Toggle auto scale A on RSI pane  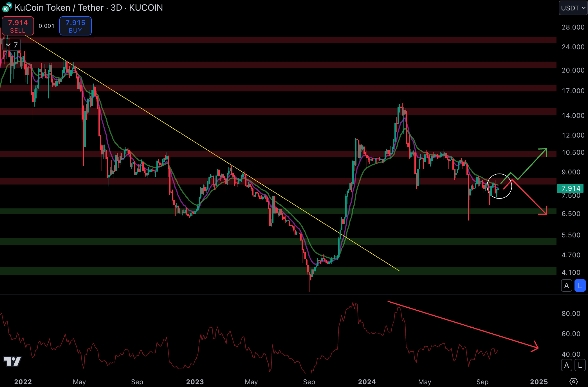(567, 365)
